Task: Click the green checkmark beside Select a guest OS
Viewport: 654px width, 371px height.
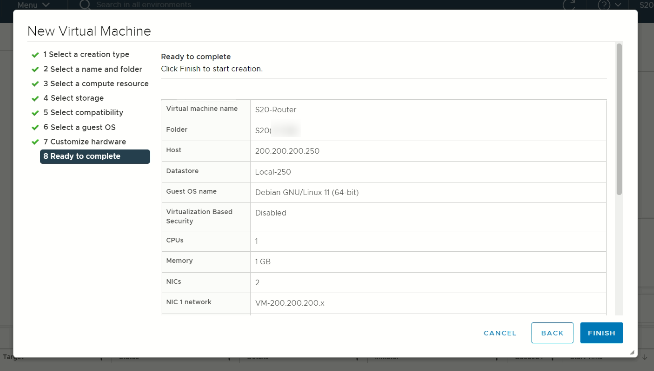Action: (x=35, y=127)
